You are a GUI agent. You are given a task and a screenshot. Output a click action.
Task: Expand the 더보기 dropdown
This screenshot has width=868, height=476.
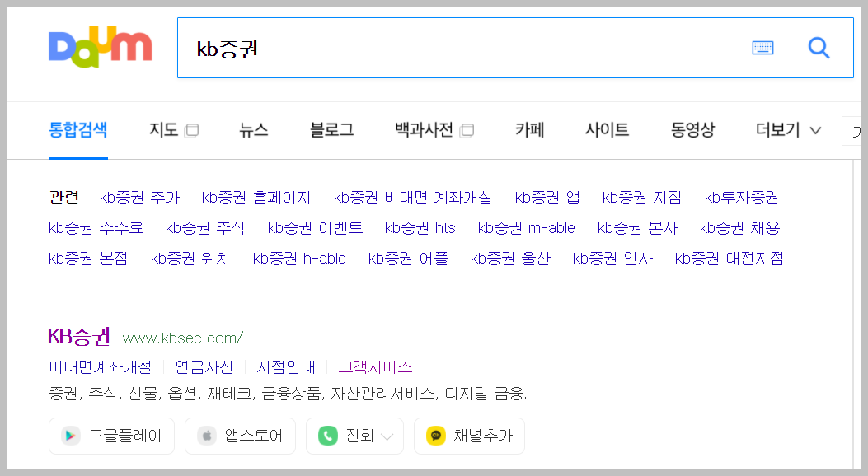788,130
